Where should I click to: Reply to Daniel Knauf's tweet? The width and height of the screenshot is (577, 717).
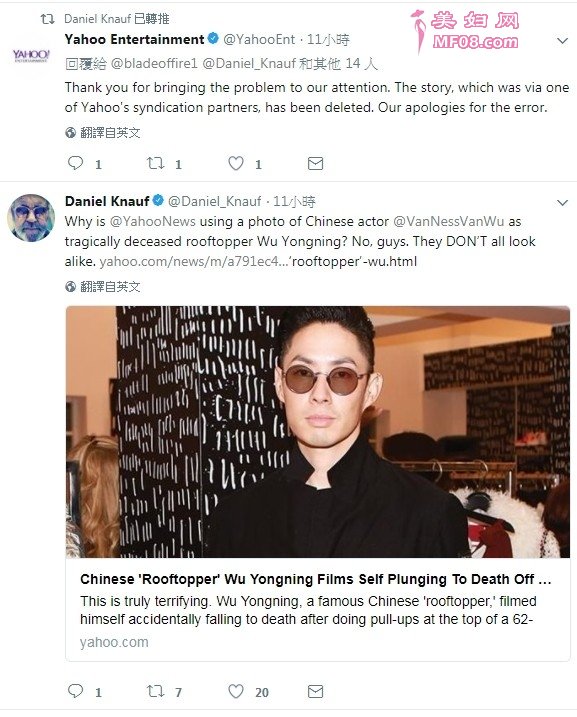pyautogui.click(x=76, y=691)
